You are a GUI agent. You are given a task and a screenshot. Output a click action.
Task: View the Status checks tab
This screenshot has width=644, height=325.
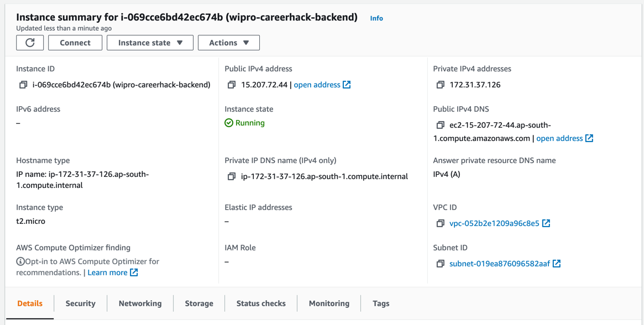(261, 303)
